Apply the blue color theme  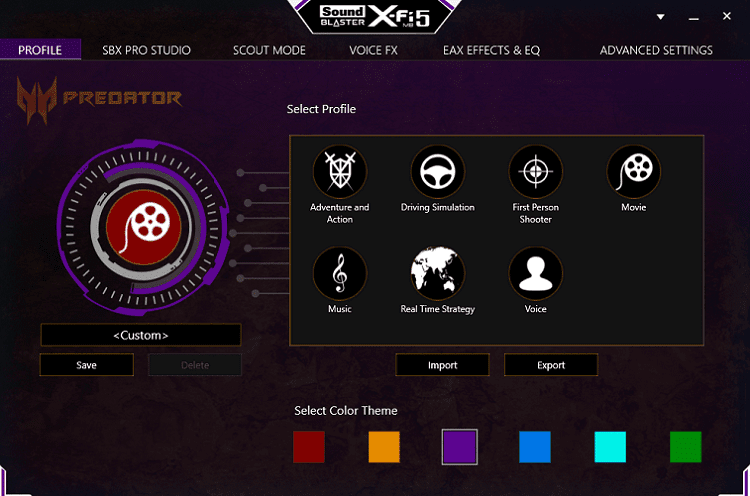tap(535, 447)
